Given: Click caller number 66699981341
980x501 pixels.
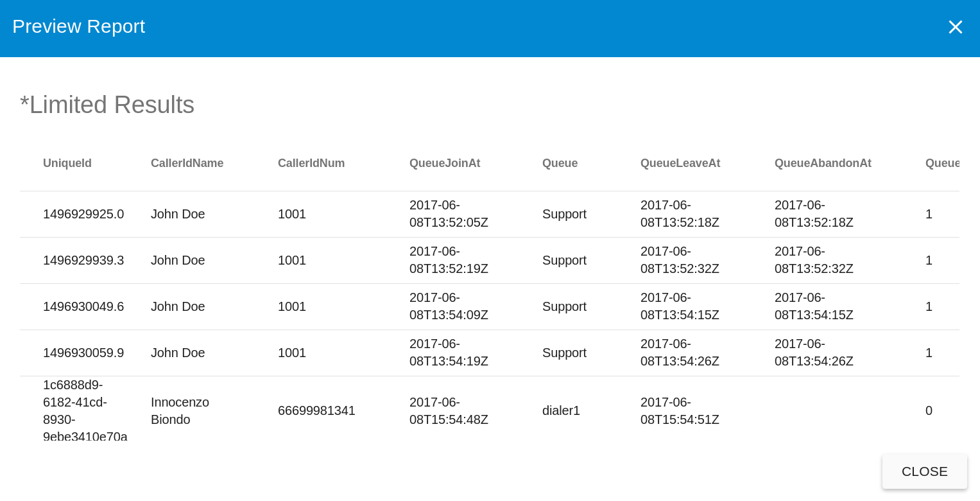Looking at the screenshot, I should pyautogui.click(x=316, y=410).
